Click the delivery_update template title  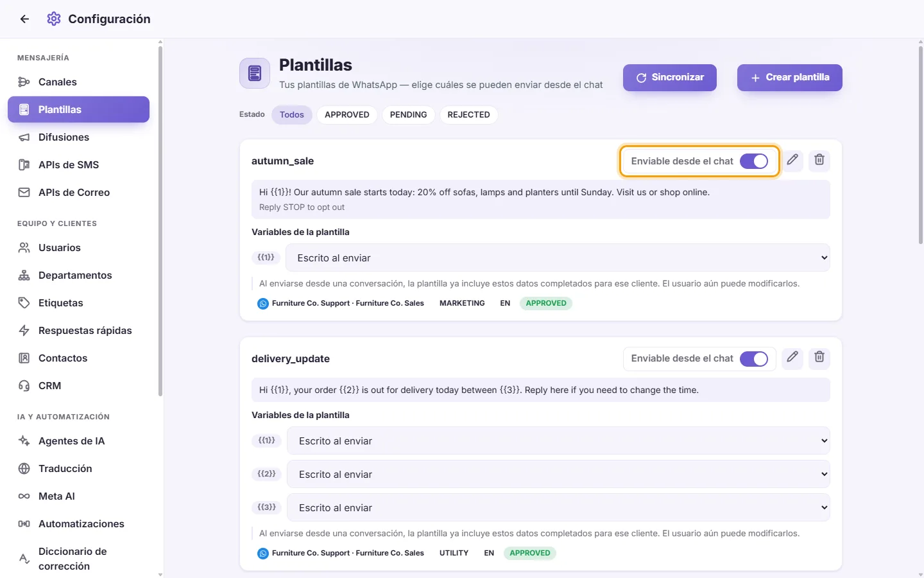click(x=291, y=359)
